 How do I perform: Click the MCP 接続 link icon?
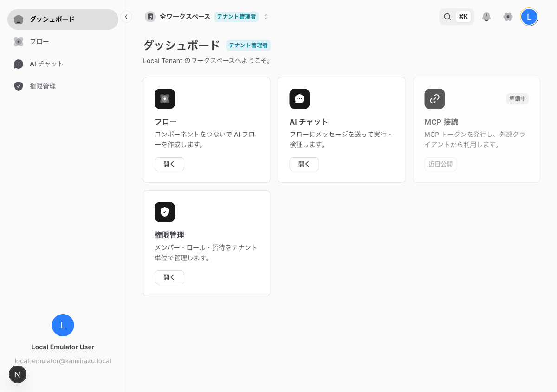[434, 99]
